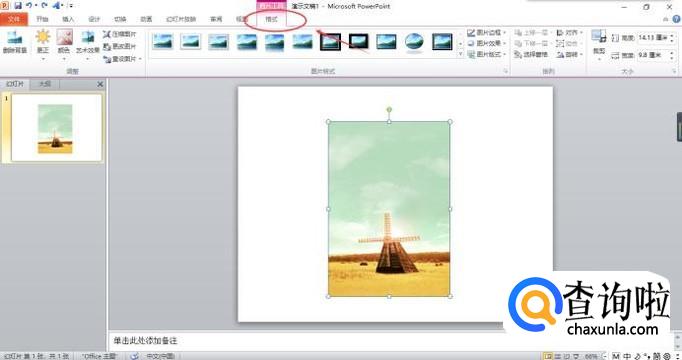Click the Save icon in quick access toolbar
The height and width of the screenshot is (360, 682).
[x=18, y=6]
